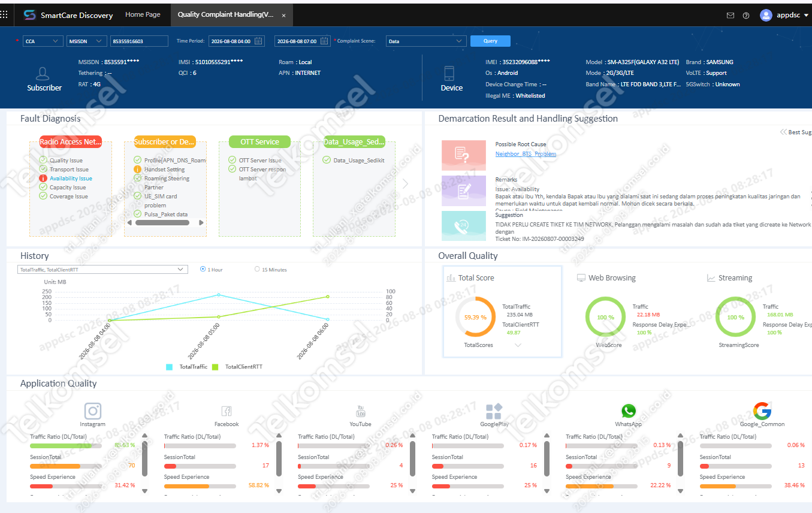812x513 pixels.
Task: Select the 15 Minutes radio option
Action: pyautogui.click(x=257, y=269)
